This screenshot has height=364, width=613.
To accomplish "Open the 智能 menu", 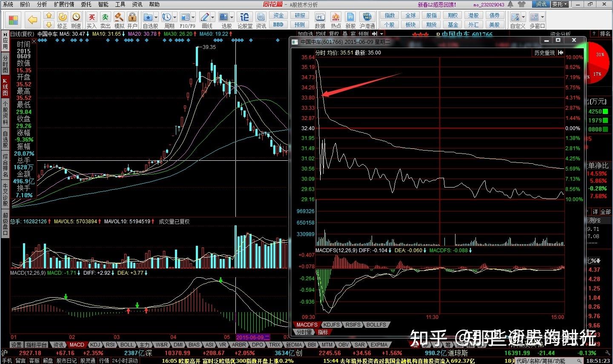I will point(103,4).
